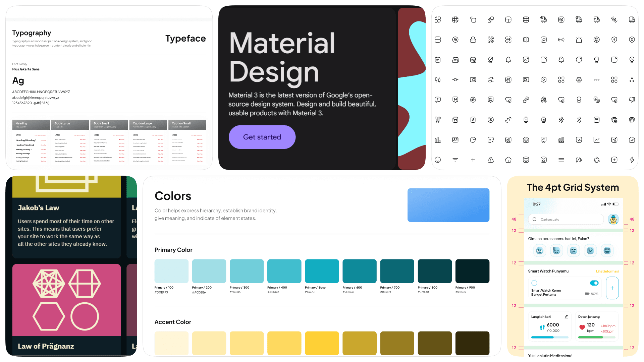Image resolution: width=644 pixels, height=362 pixels.
Task: Open the Jakob's Law card
Action: click(67, 217)
